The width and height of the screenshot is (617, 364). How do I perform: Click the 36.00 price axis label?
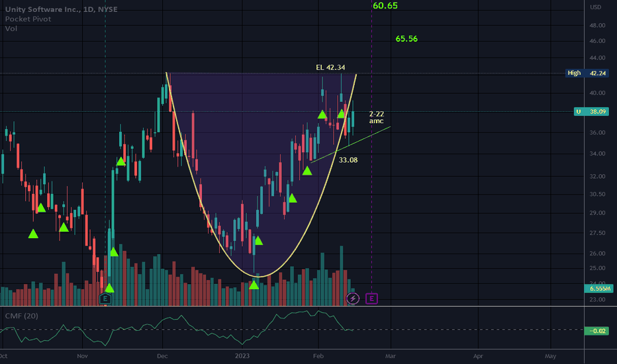597,132
